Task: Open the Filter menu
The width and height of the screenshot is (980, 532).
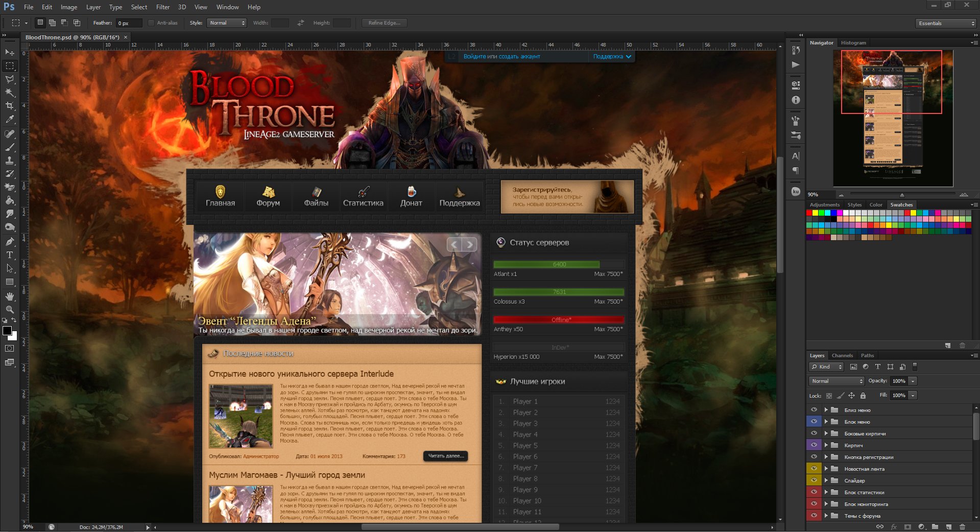Action: [x=163, y=7]
